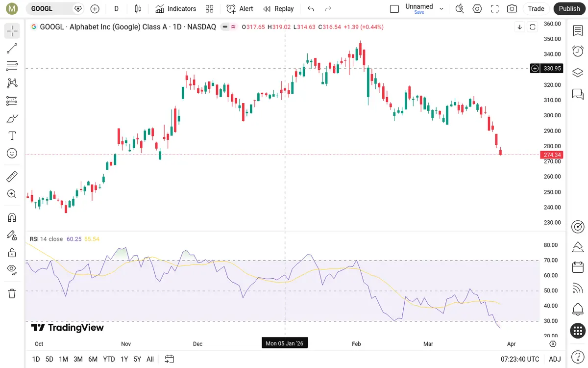
Task: Open the object tree layers panel
Action: (x=578, y=73)
